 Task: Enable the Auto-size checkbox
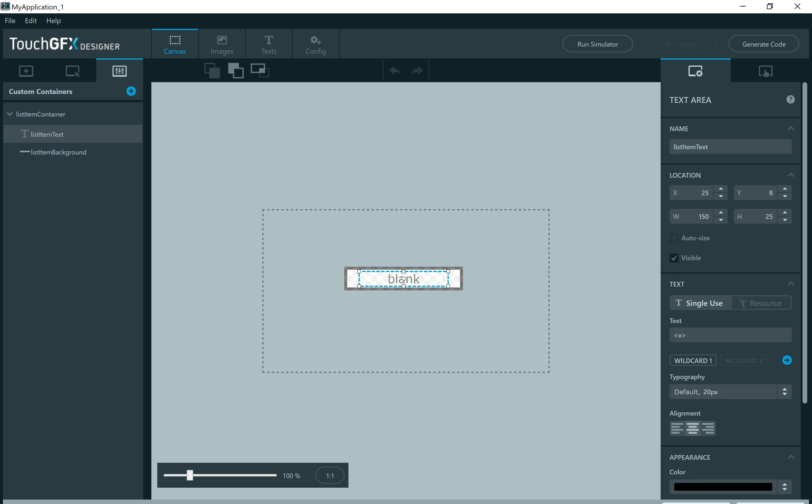tap(674, 238)
